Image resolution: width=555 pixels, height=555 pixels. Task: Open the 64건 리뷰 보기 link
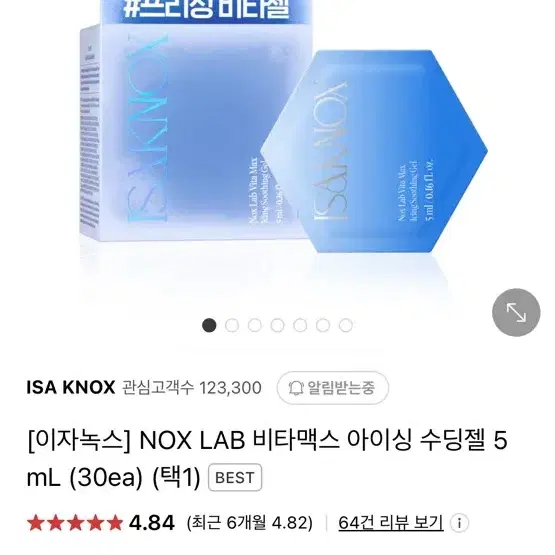(391, 523)
